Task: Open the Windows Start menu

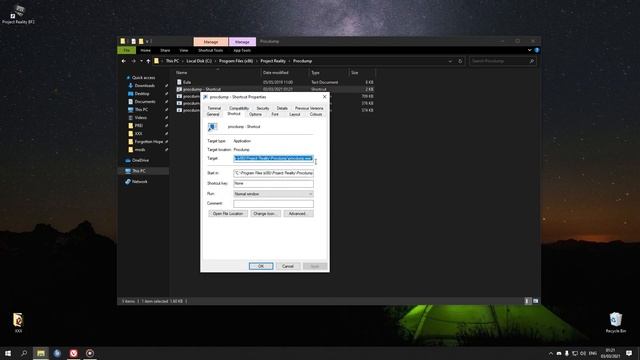Action: click(8, 353)
